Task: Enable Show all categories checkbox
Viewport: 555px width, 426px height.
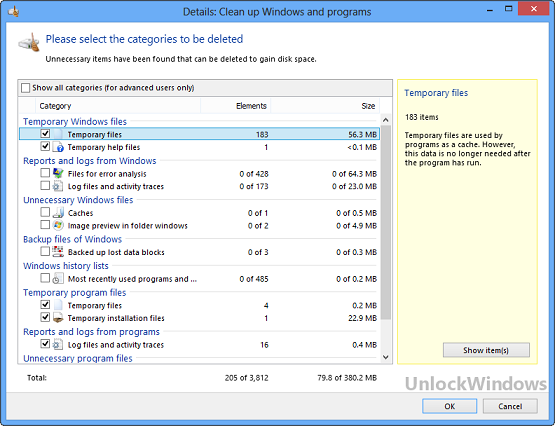Action: tap(25, 88)
